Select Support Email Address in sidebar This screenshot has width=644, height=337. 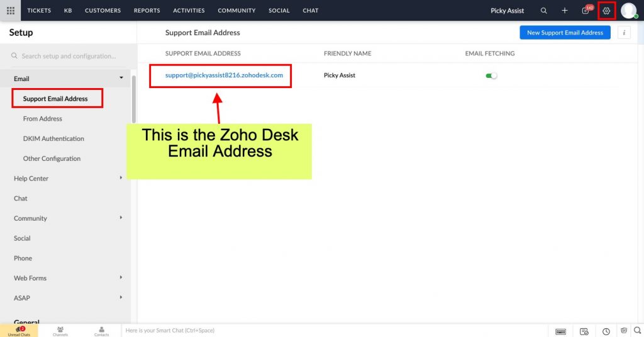coord(55,99)
